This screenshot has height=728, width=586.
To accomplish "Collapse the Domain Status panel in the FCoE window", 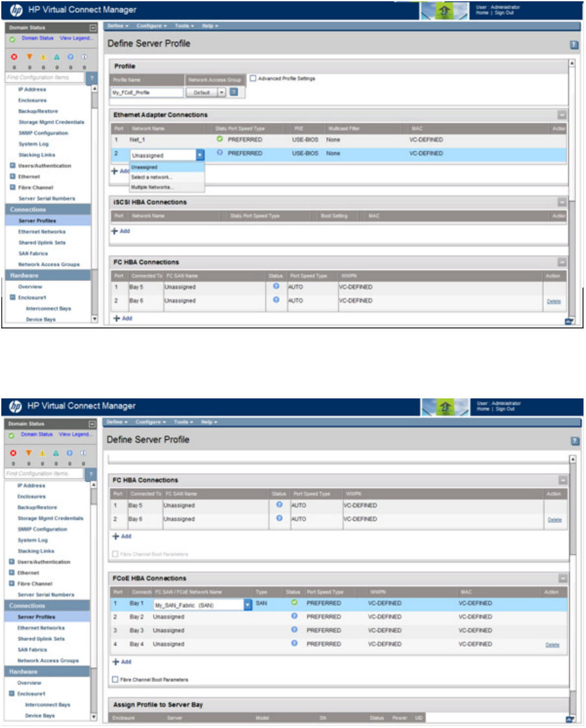I will point(92,424).
